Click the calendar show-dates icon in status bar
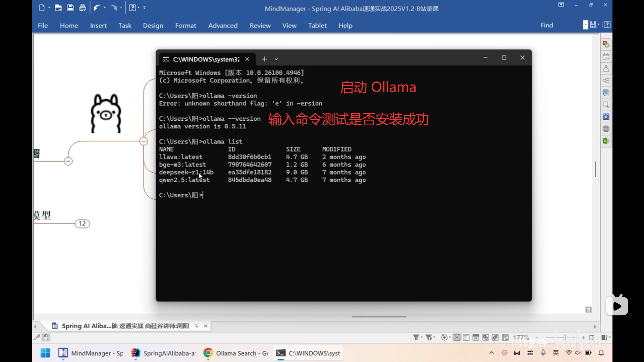 [x=476, y=338]
